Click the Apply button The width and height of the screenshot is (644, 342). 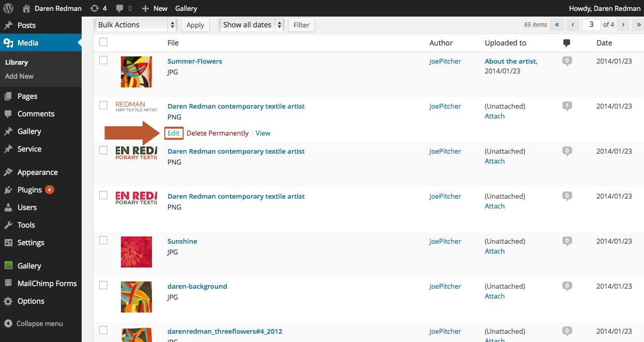[195, 25]
